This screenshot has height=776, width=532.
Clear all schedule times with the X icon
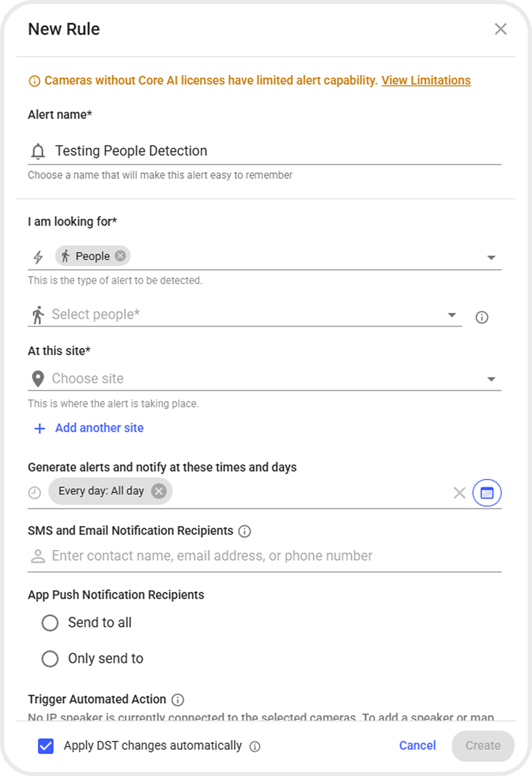[x=459, y=493]
